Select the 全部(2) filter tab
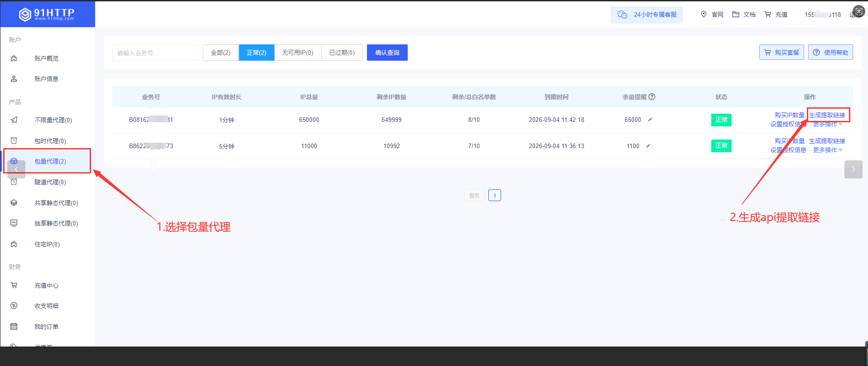 [221, 53]
